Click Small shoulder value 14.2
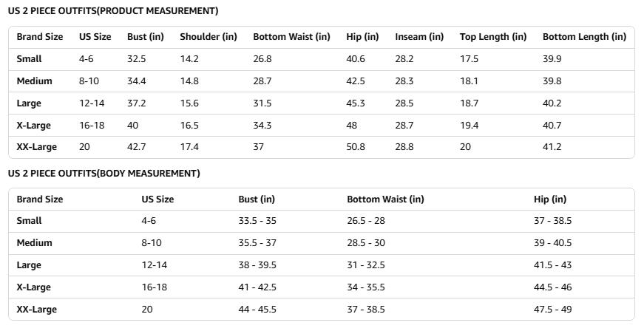The height and width of the screenshot is (331, 644). click(x=189, y=59)
